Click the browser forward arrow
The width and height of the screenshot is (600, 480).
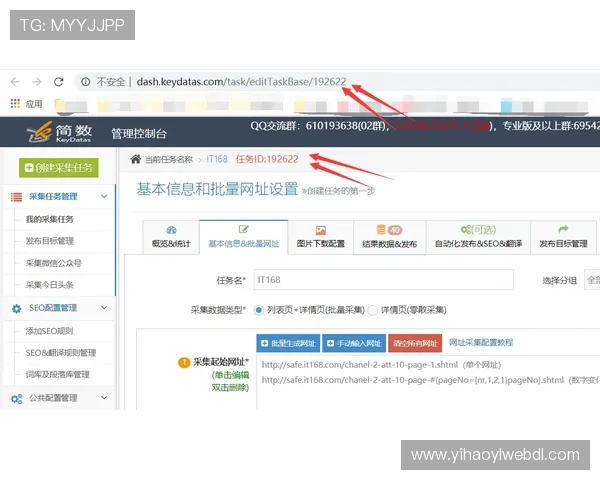(x=37, y=82)
